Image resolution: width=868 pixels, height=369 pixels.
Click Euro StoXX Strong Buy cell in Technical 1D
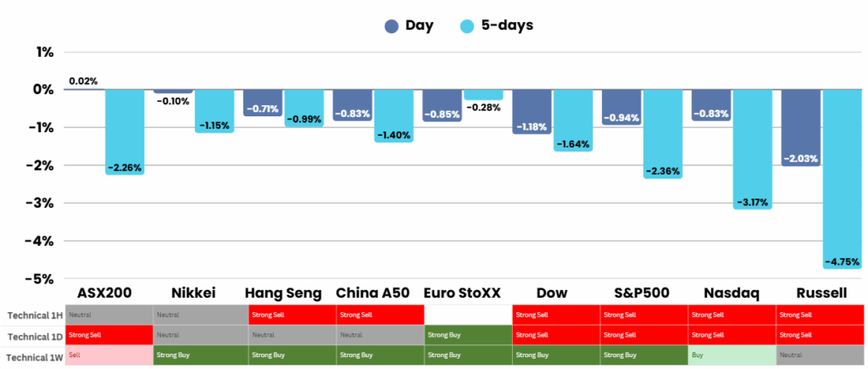click(x=465, y=334)
